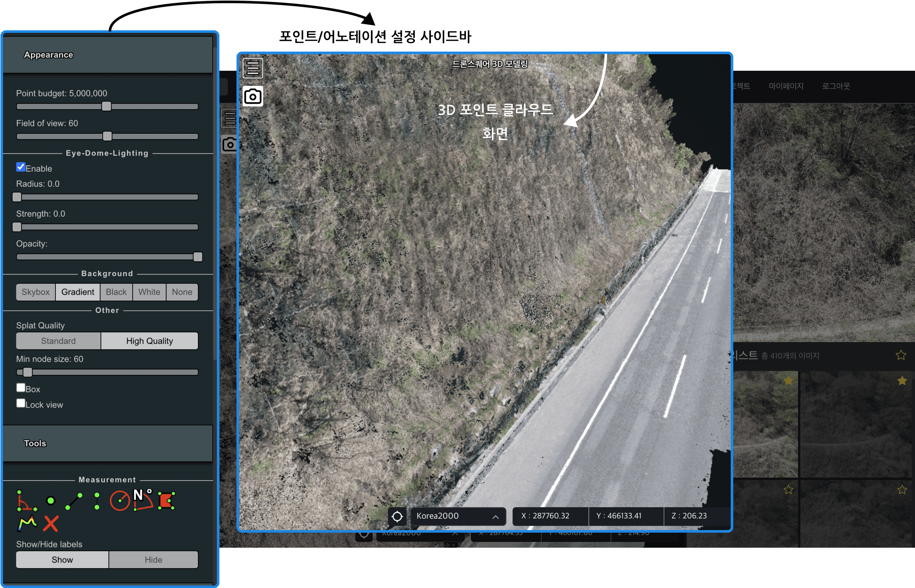This screenshot has height=588, width=915.
Task: Toggle outline star on third image thumbnail
Action: coord(788,489)
